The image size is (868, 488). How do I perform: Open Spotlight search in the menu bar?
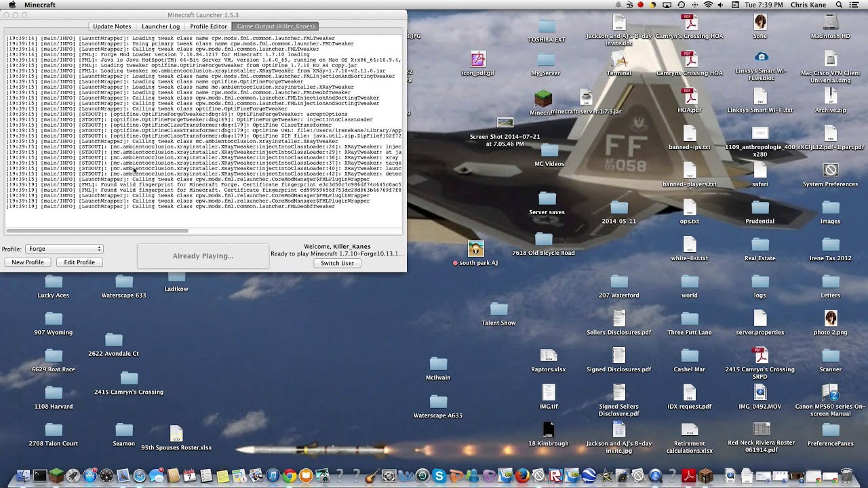pyautogui.click(x=839, y=5)
